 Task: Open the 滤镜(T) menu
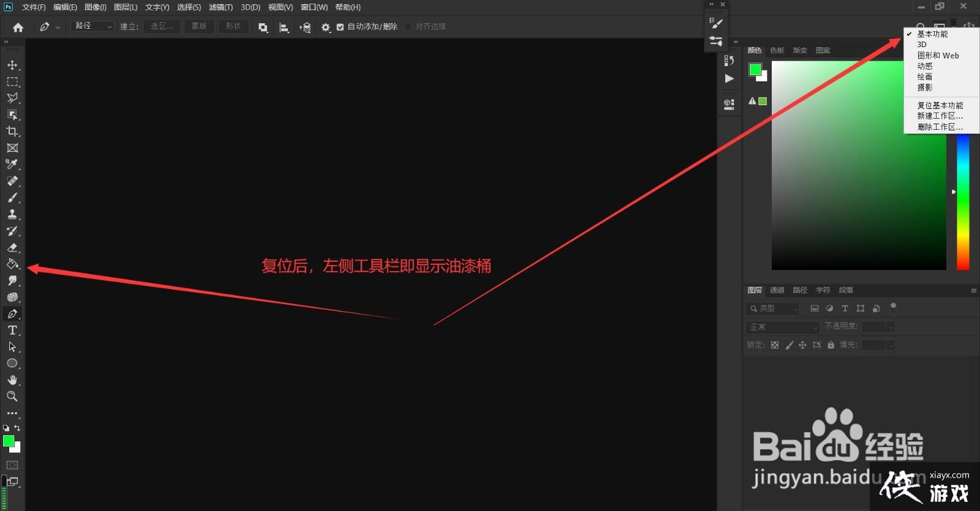click(x=221, y=7)
